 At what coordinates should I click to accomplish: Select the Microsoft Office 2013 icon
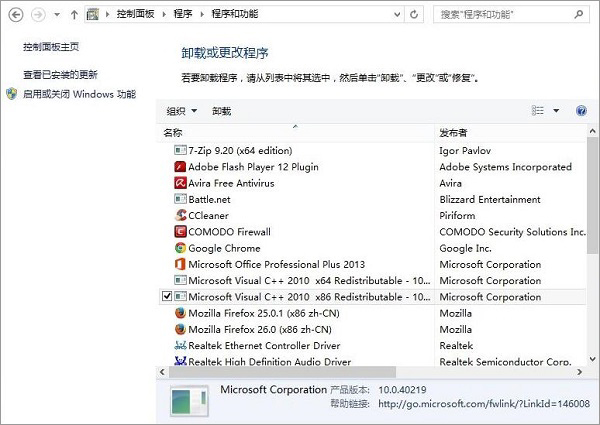[180, 264]
